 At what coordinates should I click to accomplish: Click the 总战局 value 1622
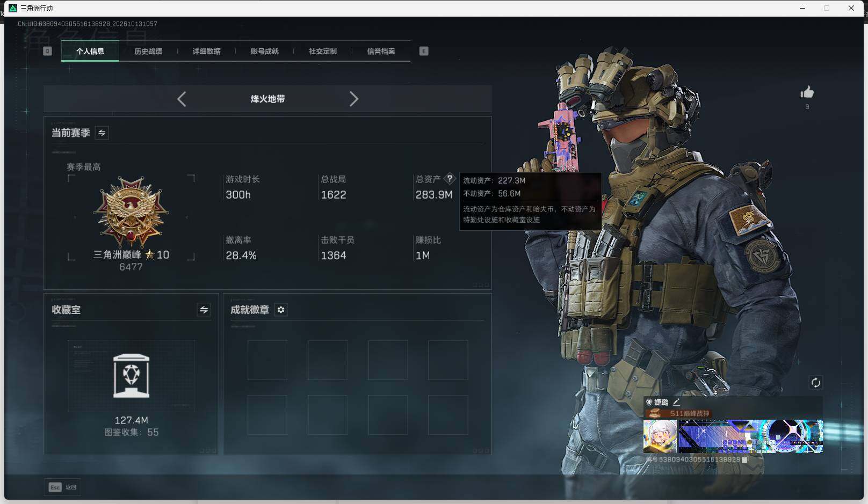(334, 195)
